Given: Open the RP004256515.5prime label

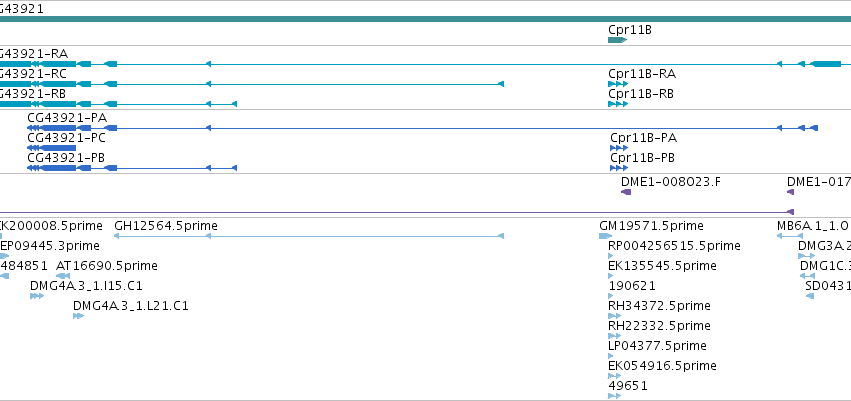Looking at the screenshot, I should click(x=675, y=246).
